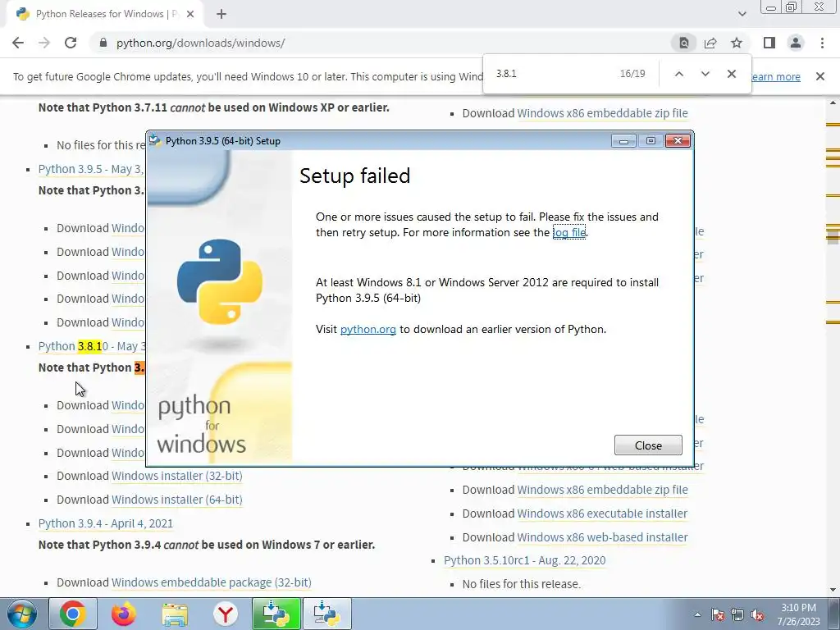Viewport: 840px width, 630px height.
Task: Select the second Python installer taskbar item
Action: click(327, 614)
